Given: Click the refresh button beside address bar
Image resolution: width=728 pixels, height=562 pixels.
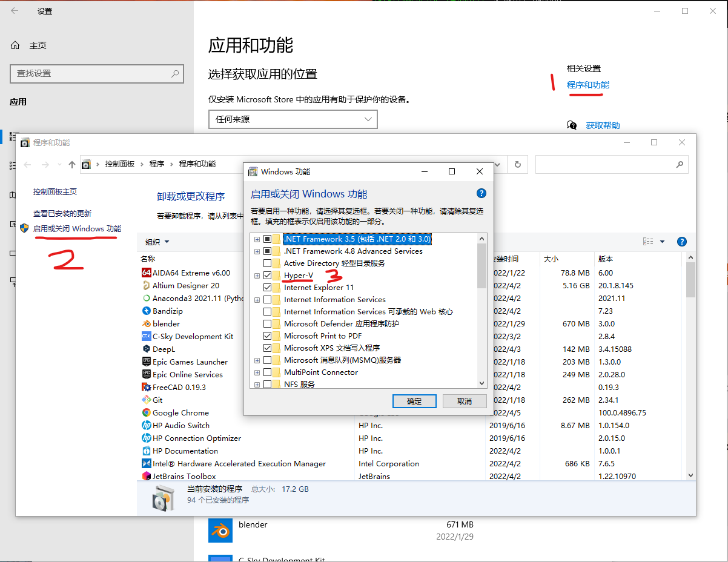Looking at the screenshot, I should coord(517,164).
